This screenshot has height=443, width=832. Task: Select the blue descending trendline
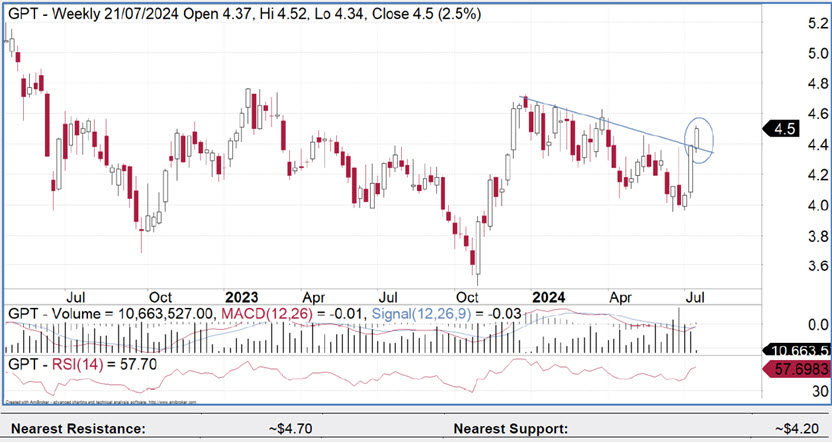(610, 125)
